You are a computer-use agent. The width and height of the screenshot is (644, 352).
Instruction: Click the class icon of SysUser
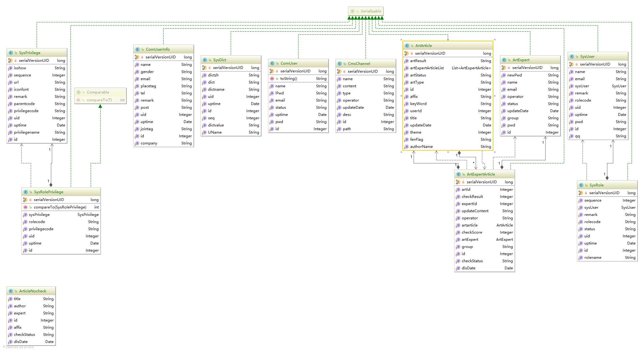[x=572, y=57]
